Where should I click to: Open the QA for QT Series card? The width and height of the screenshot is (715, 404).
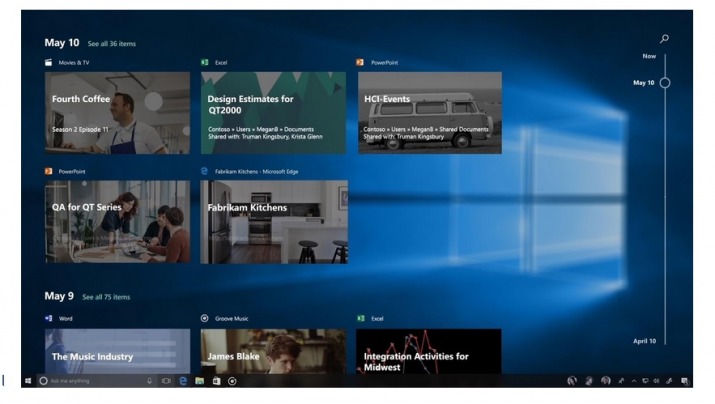pos(117,222)
